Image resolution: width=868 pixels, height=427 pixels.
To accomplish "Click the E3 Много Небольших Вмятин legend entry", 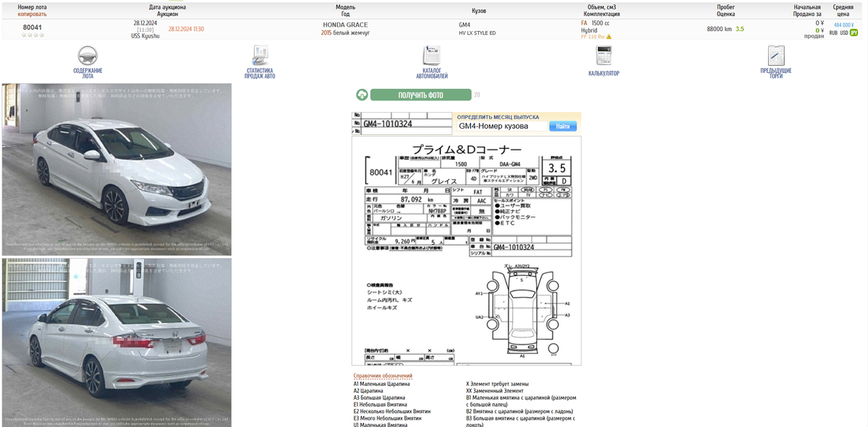I will 387,418.
